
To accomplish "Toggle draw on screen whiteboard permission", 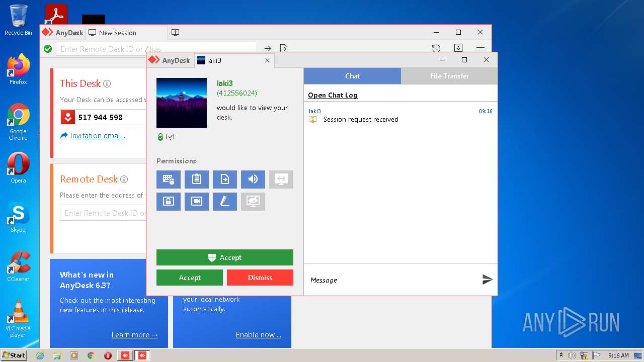I will (x=225, y=202).
